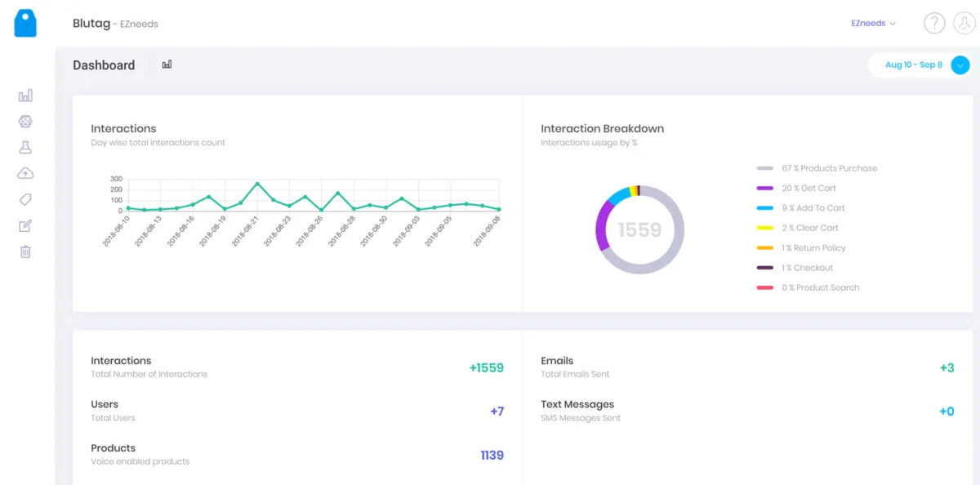The image size is (980, 485).
Task: Click the edit pencil sidebar icon
Action: tap(25, 226)
